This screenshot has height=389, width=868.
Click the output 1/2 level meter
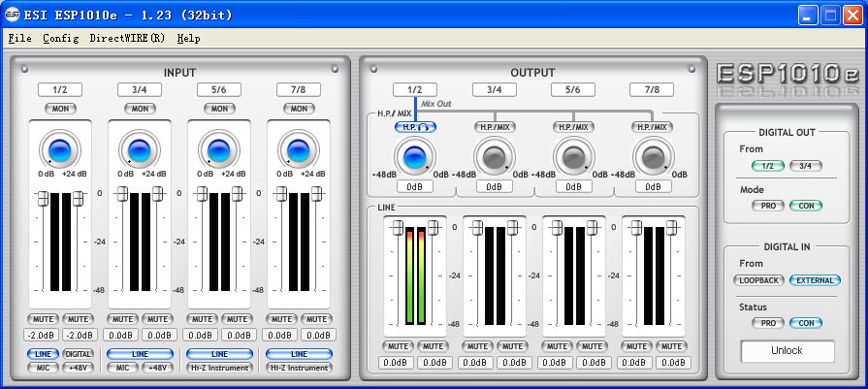pos(415,276)
